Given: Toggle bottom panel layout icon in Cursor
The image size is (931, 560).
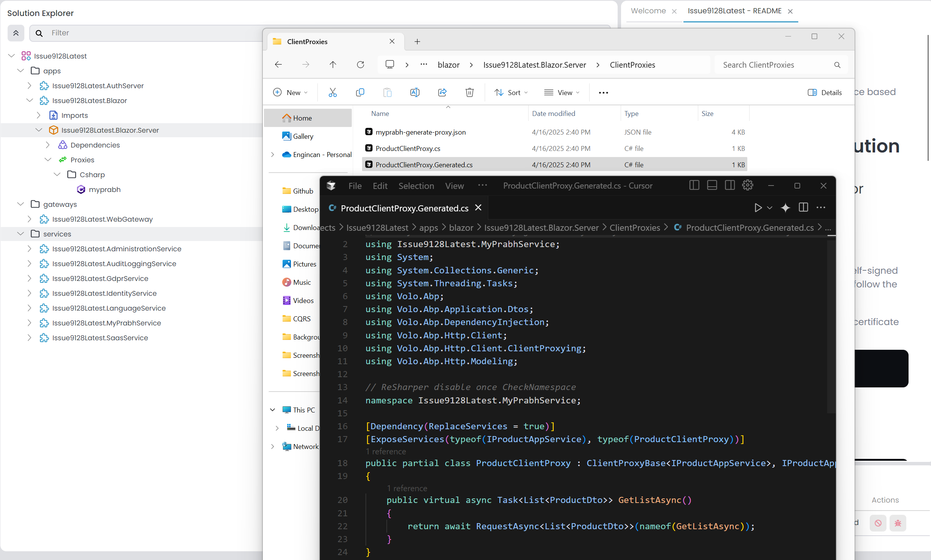Looking at the screenshot, I should (712, 186).
